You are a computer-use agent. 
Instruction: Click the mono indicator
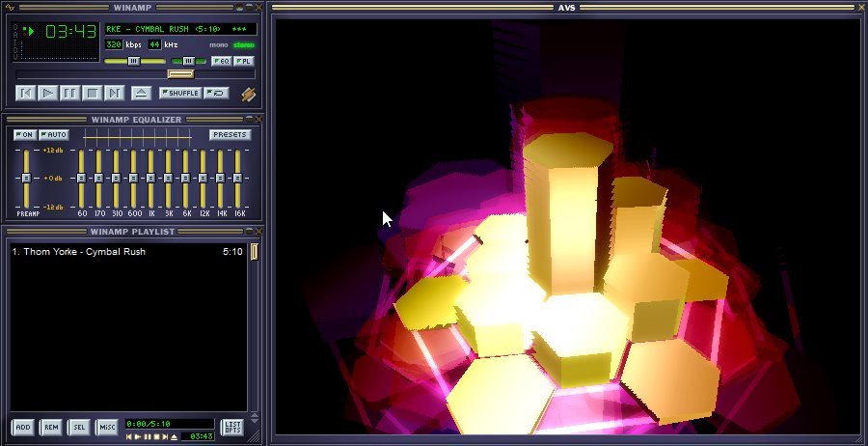[x=219, y=44]
